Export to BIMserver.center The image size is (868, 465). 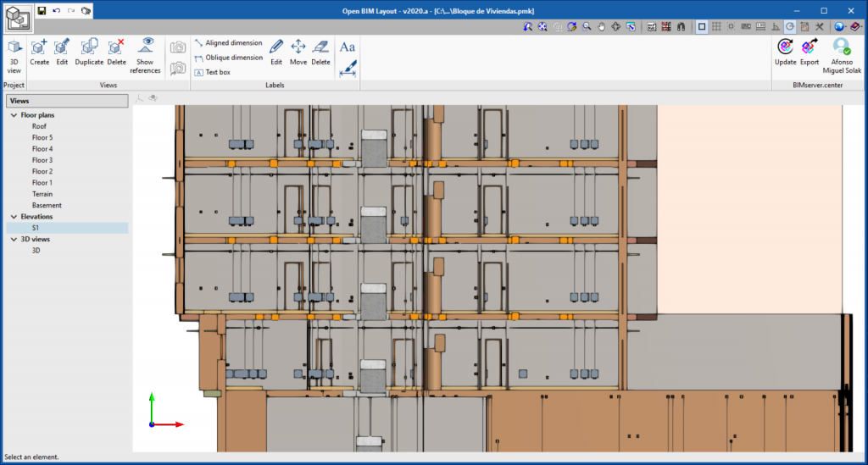click(x=810, y=53)
